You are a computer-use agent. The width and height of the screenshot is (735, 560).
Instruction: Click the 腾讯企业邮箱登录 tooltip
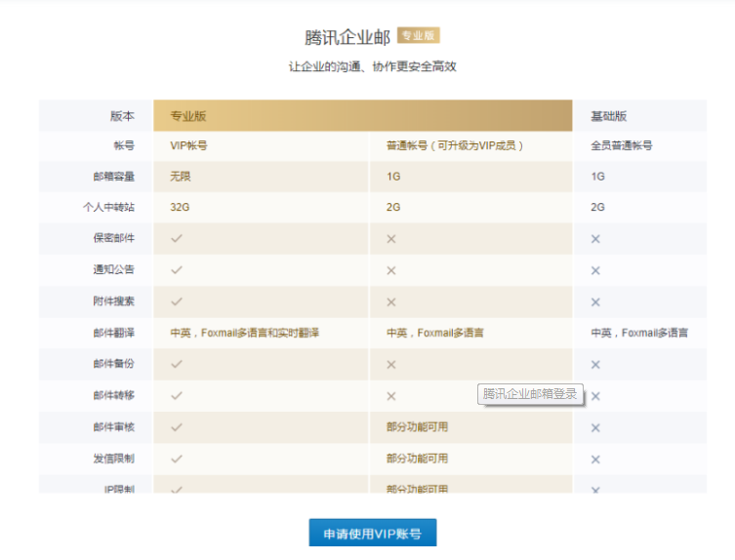pos(530,394)
